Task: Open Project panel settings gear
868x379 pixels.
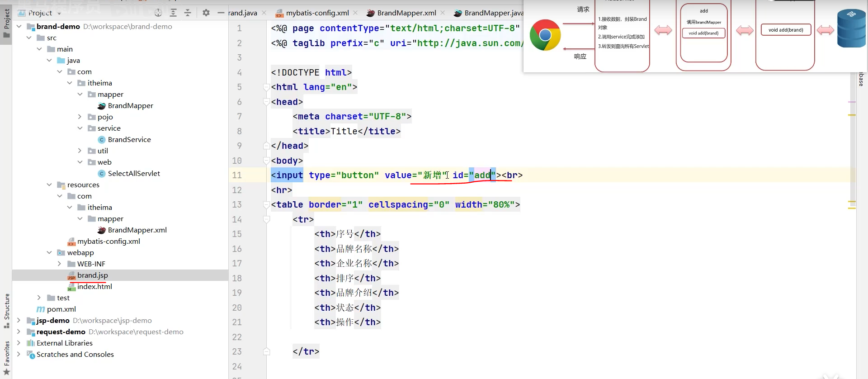Action: (x=206, y=13)
